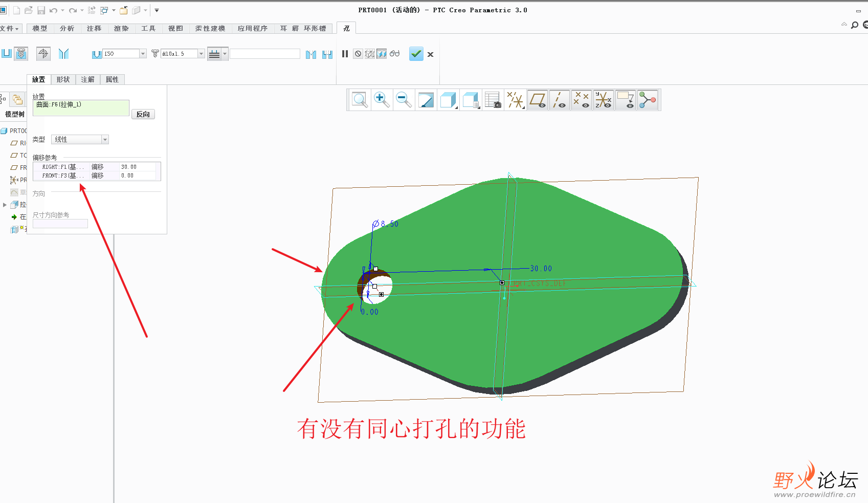Screen dimensions: 868x503
Task: Toggle datum plane display
Action: (x=537, y=100)
